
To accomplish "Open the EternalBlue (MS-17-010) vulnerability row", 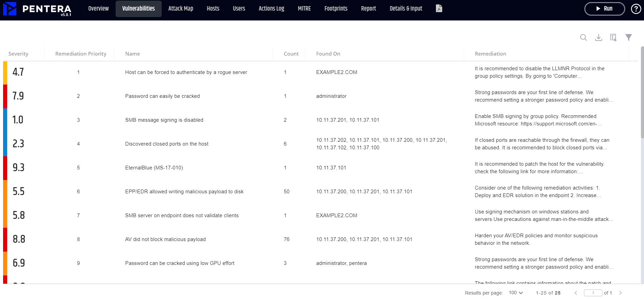I will click(154, 168).
